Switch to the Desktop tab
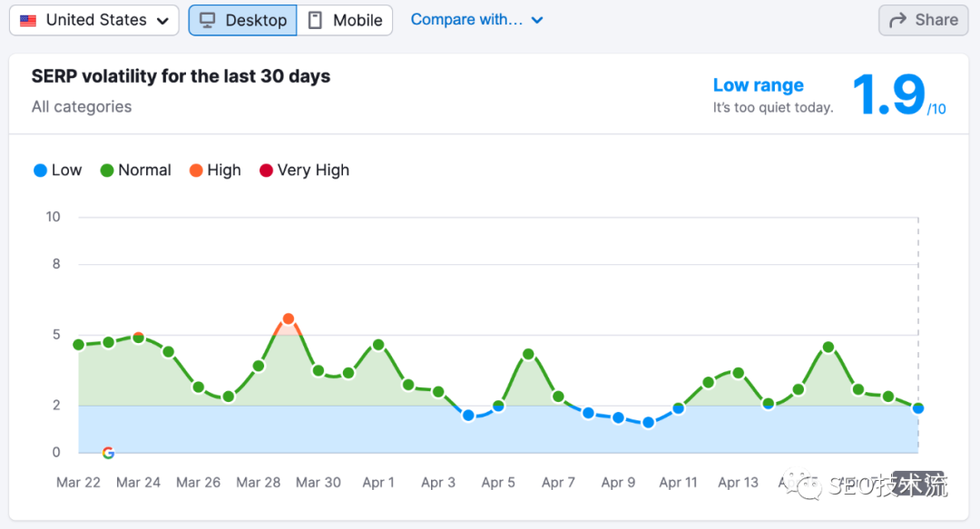 coord(242,20)
